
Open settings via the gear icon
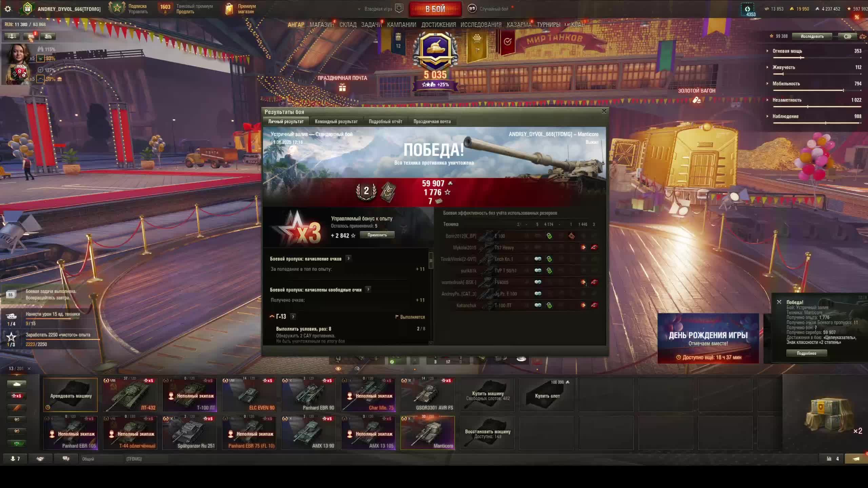pyautogui.click(x=8, y=9)
